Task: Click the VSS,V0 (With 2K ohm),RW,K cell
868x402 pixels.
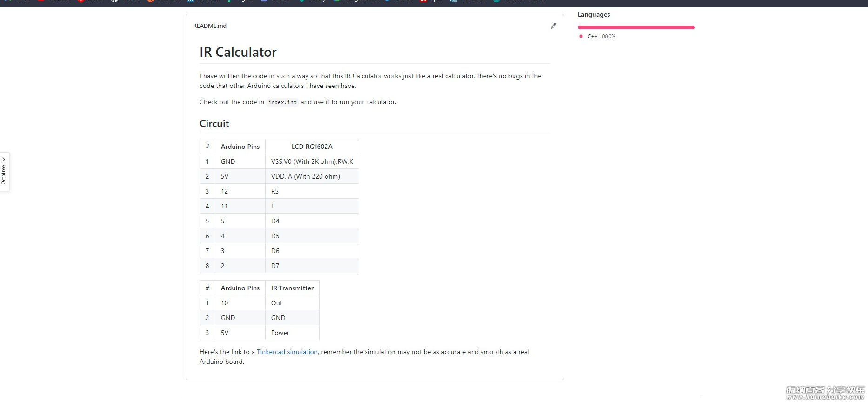Action: click(x=312, y=161)
